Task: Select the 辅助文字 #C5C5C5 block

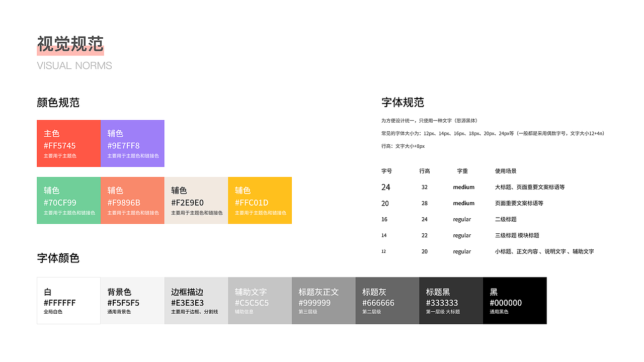Action: pos(260,300)
